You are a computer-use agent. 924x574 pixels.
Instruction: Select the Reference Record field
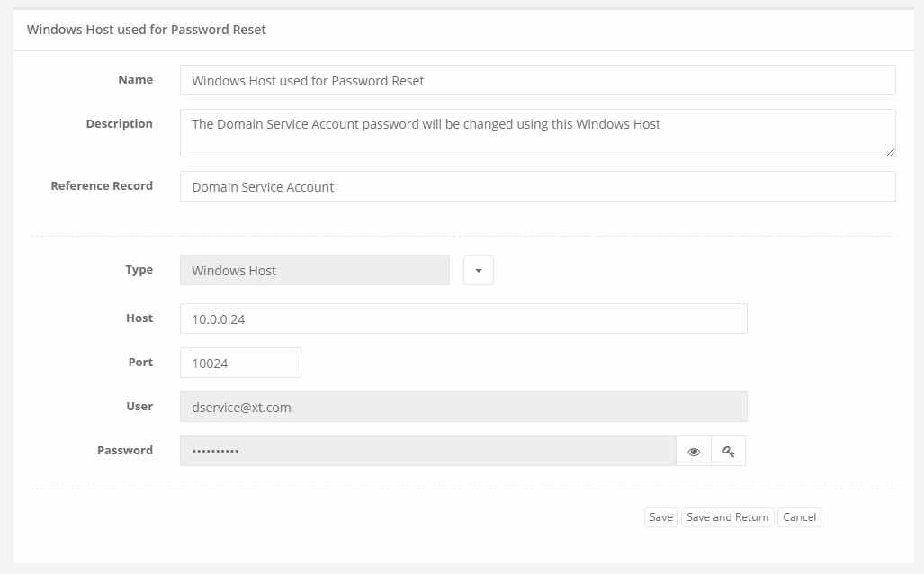pos(537,187)
